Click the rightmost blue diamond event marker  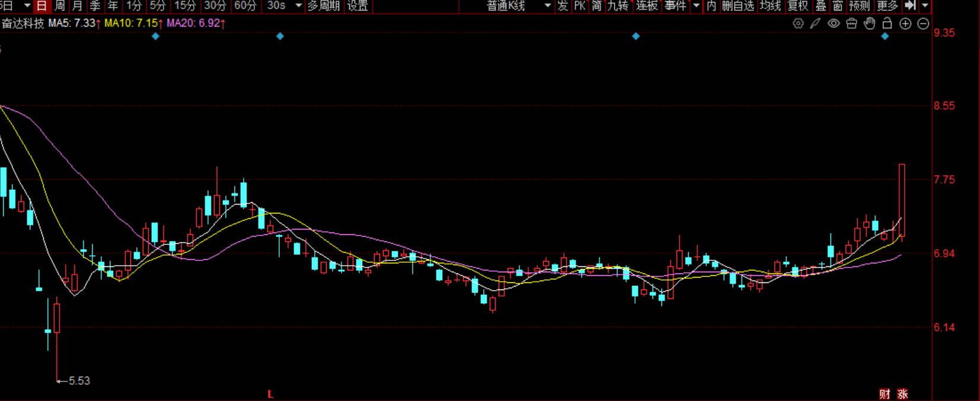coord(885,36)
